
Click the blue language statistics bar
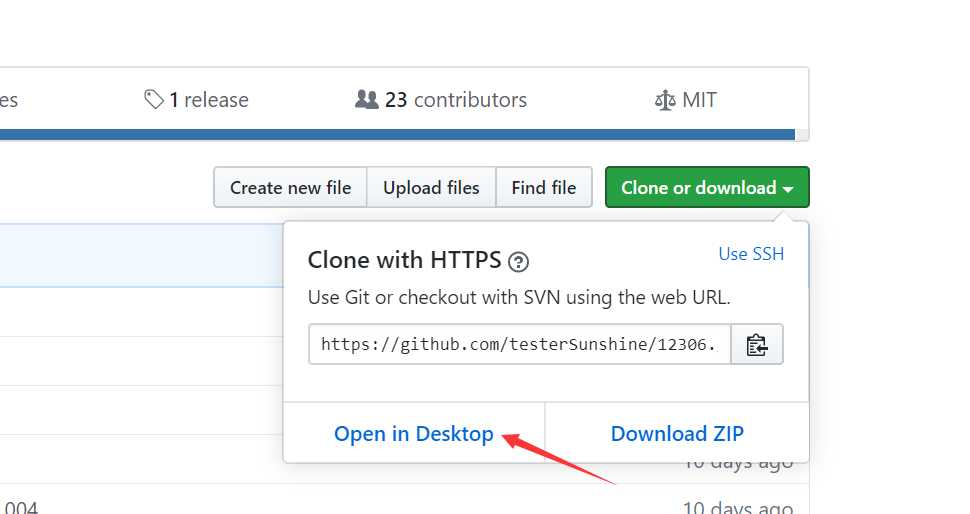[x=400, y=134]
